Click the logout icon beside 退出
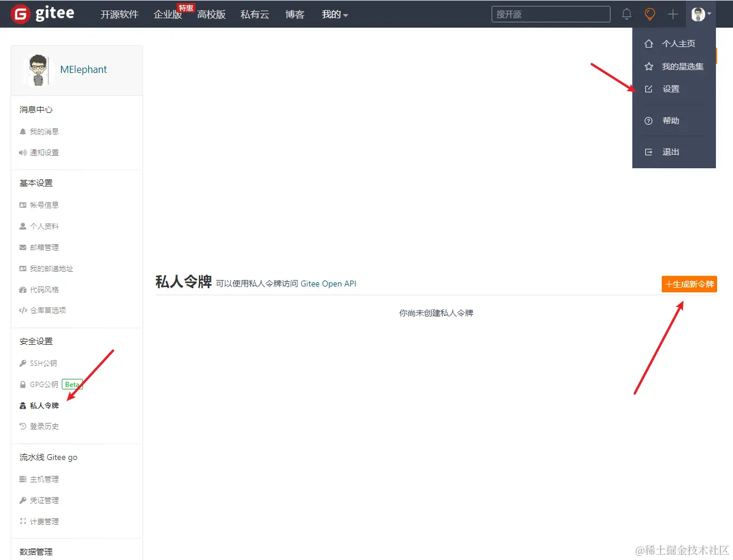Viewport: 733px width, 560px height. [x=649, y=152]
